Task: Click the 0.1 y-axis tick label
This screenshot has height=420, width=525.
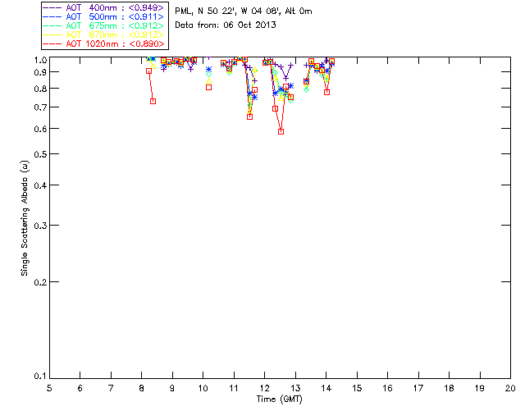Action: click(x=40, y=377)
